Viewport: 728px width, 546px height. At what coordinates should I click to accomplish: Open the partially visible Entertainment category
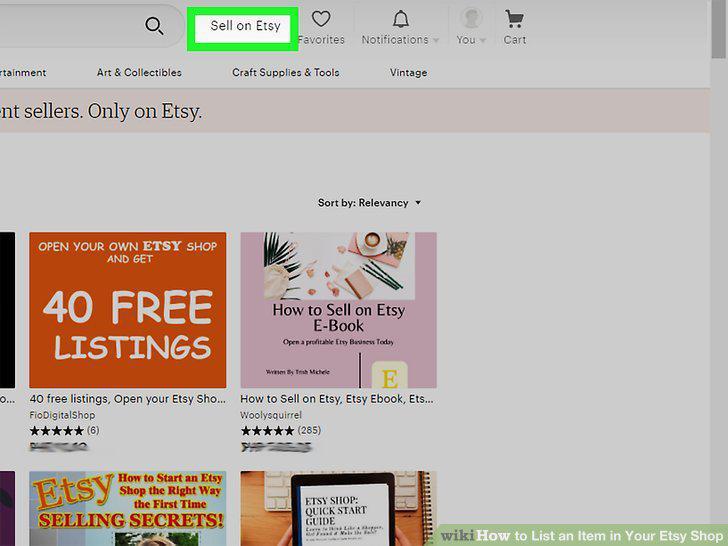coord(23,72)
